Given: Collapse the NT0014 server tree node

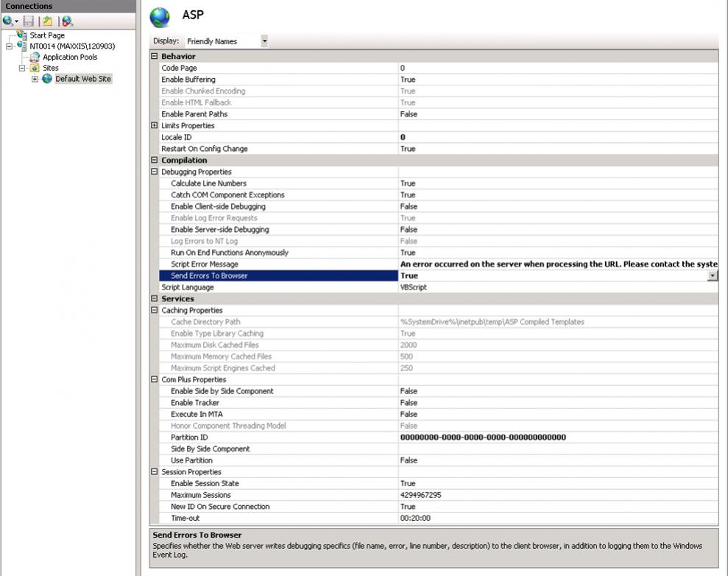Looking at the screenshot, I should point(9,46).
